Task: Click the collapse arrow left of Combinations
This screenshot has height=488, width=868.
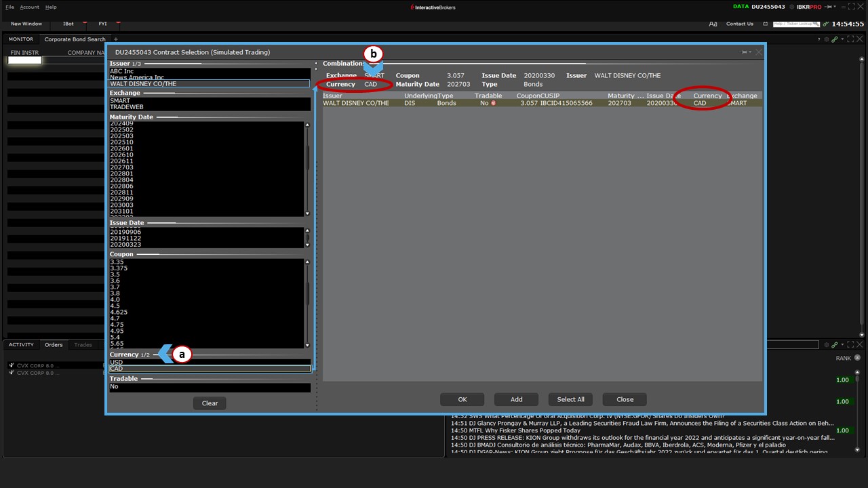Action: tap(315, 64)
